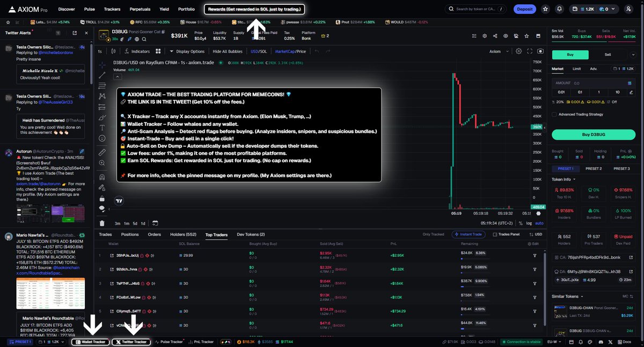This screenshot has width=644, height=347.
Task: Select the Fibonacci retracement tool
Action: [x=102, y=85]
